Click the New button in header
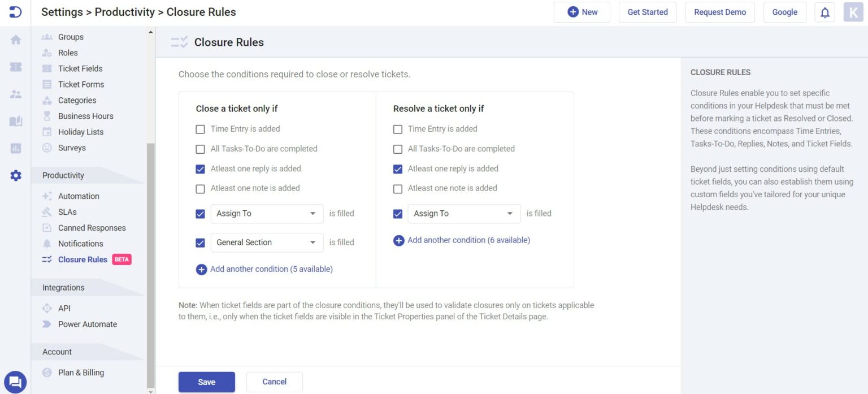 pyautogui.click(x=581, y=12)
